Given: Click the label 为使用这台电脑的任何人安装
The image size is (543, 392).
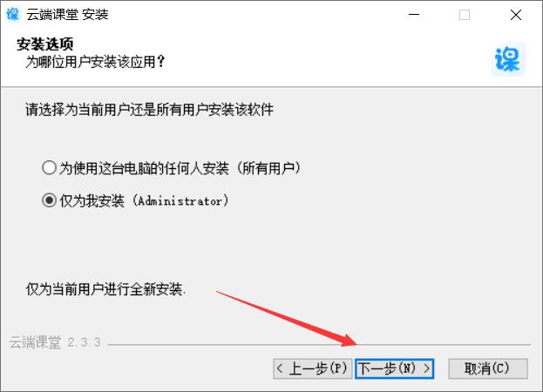Looking at the screenshot, I should (144, 168).
